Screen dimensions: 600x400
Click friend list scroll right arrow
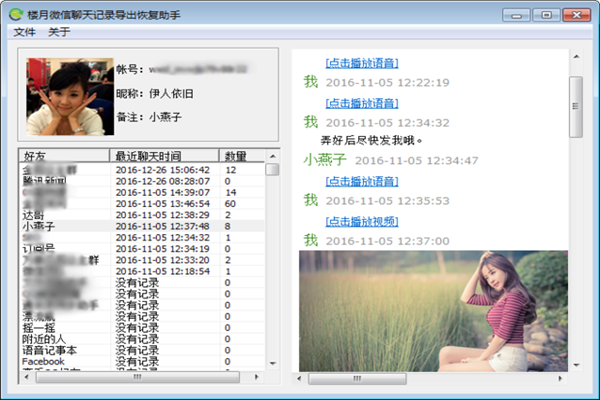(256, 377)
